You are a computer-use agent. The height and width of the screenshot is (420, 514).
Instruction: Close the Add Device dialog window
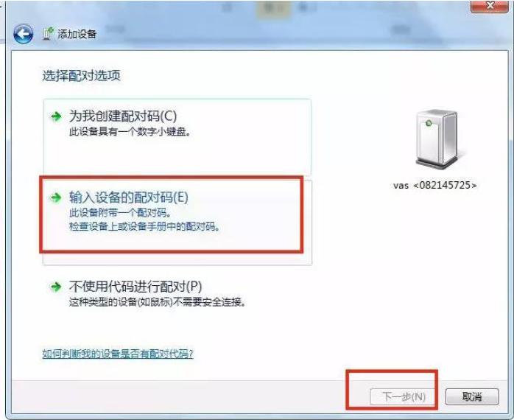pyautogui.click(x=490, y=6)
